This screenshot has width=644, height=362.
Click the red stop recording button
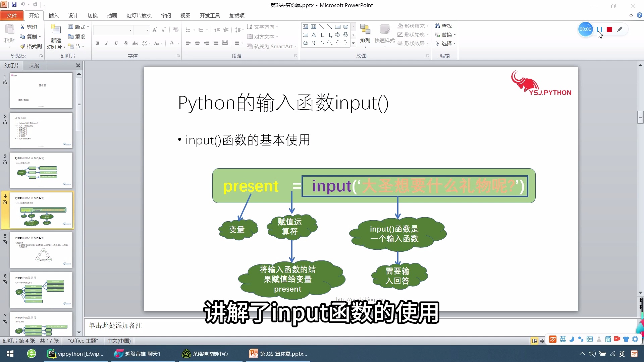pyautogui.click(x=609, y=29)
